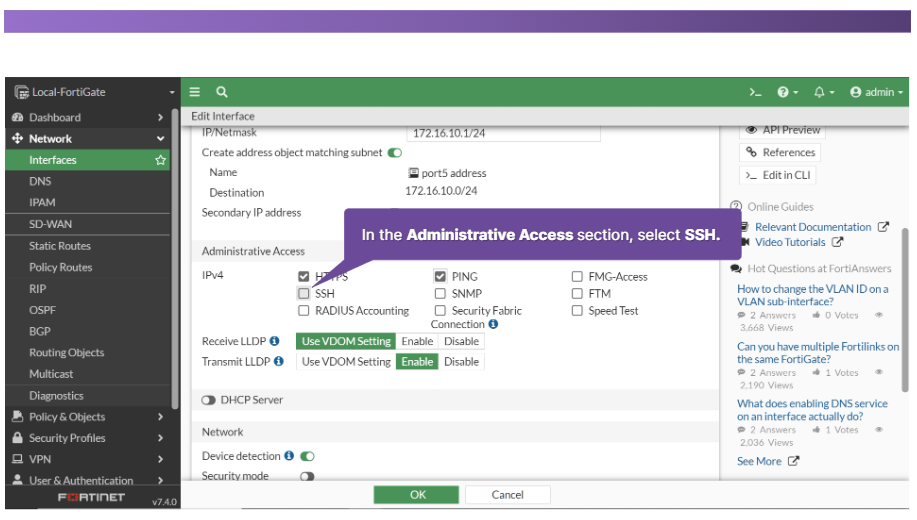Click the favorite star next to Interfaces
Screen dimensions: 917x520
[x=160, y=160]
